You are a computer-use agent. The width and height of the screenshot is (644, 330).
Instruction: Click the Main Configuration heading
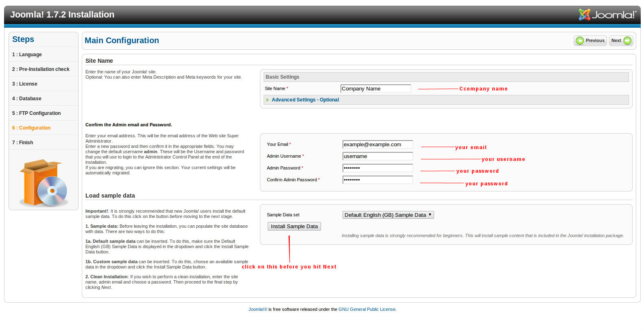(122, 40)
